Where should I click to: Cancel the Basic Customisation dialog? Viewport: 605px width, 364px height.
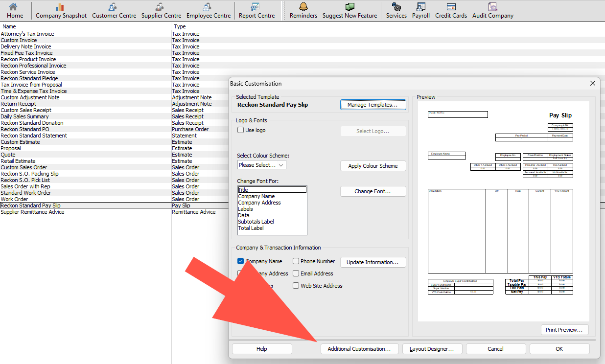tap(495, 349)
